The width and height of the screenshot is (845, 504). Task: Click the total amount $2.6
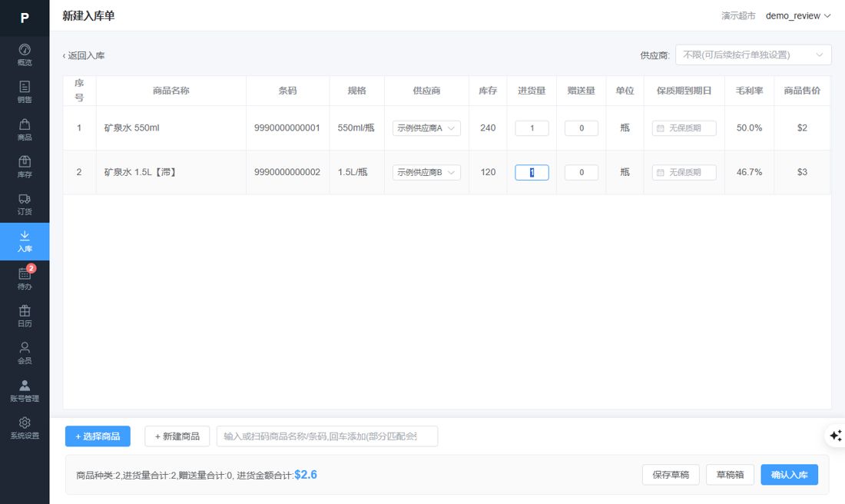[306, 475]
